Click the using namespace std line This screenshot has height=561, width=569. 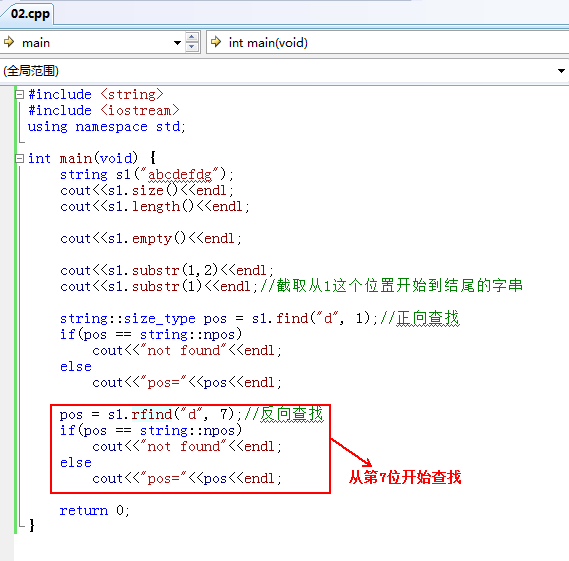[x=107, y=127]
